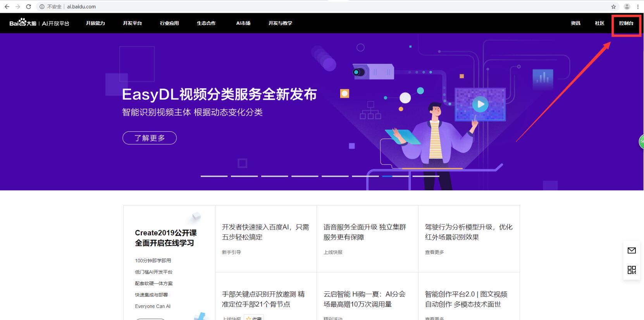Click the 配套软硬一体方案 text
This screenshot has width=644, height=320.
click(154, 283)
